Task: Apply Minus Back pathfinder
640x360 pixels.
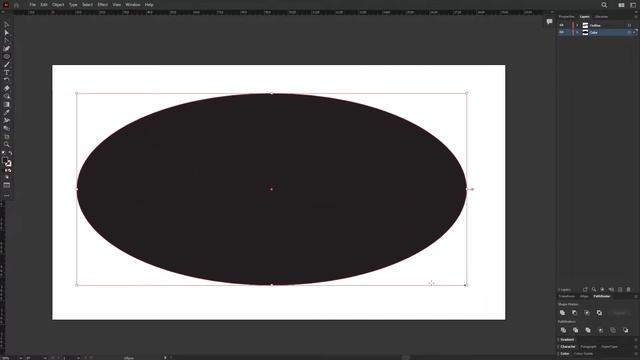Action: point(626,330)
